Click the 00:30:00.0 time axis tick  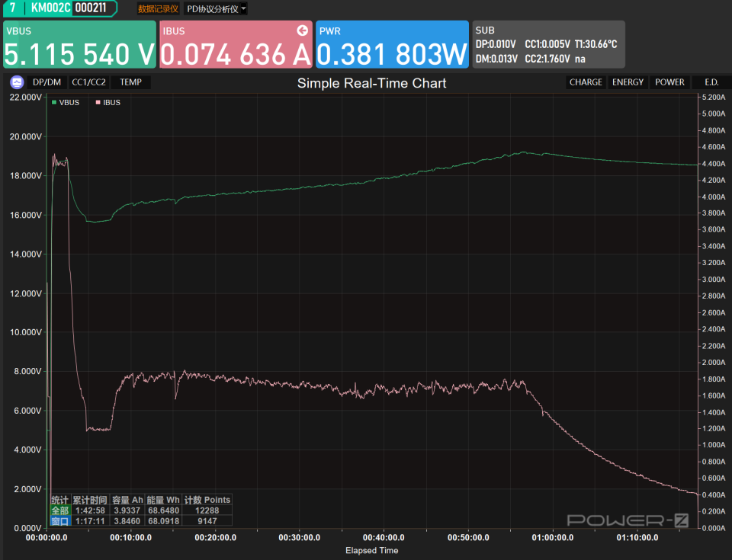[299, 538]
